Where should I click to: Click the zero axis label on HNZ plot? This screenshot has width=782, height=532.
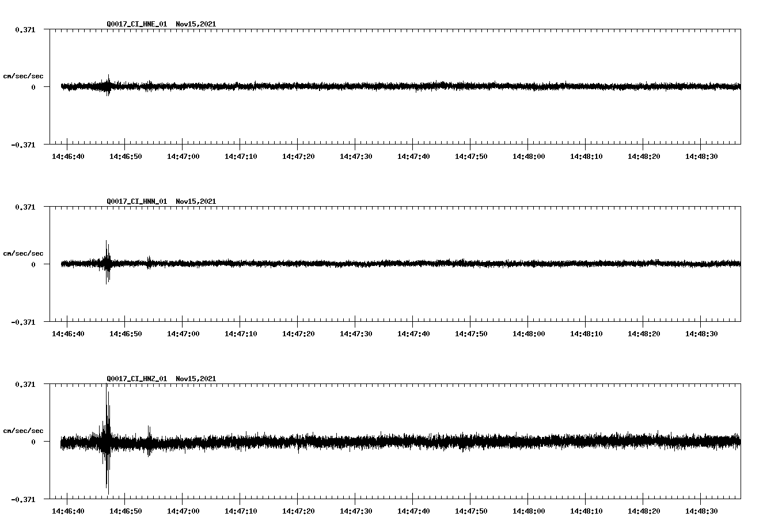[x=33, y=442]
